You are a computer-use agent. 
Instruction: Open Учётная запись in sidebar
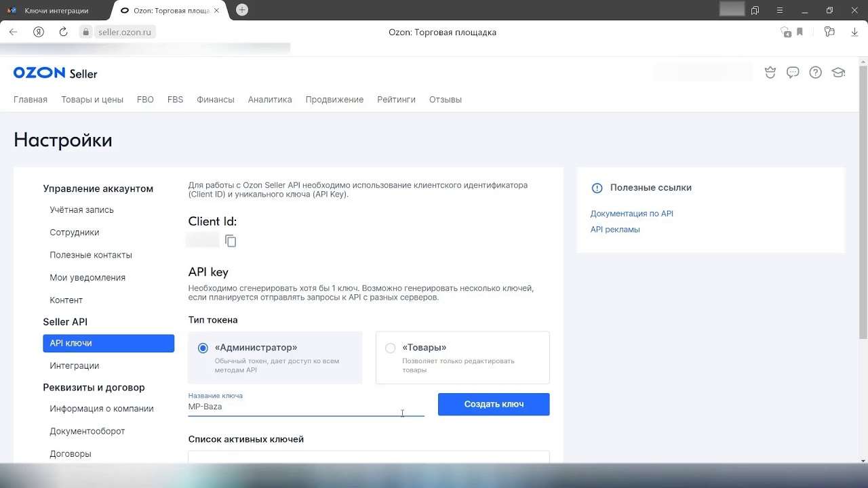point(81,209)
